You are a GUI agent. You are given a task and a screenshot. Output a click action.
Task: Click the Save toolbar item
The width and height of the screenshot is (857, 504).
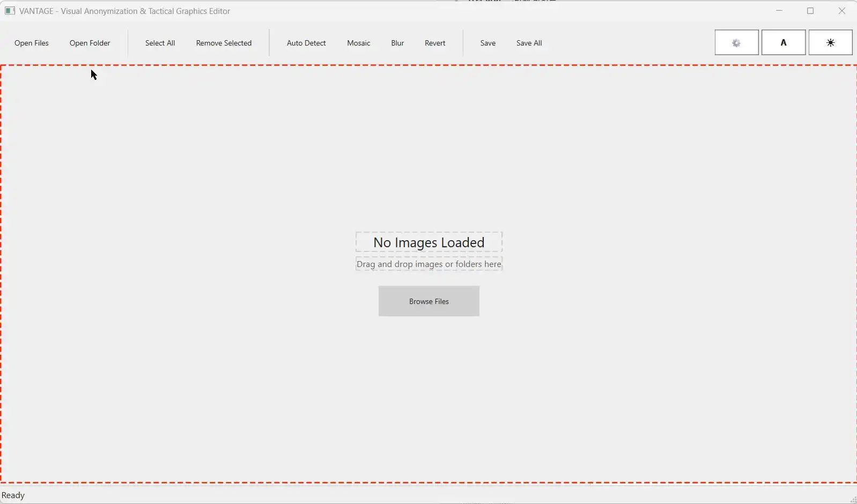[488, 43]
